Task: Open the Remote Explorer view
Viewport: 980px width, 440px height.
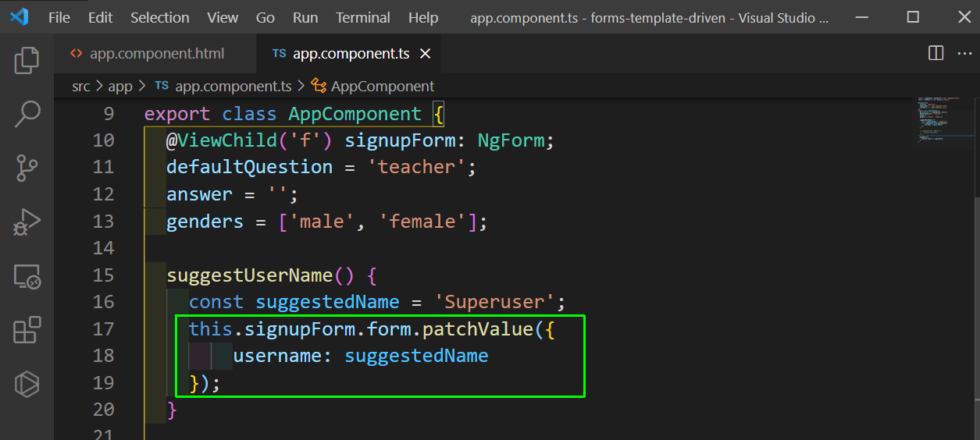Action: (x=27, y=276)
